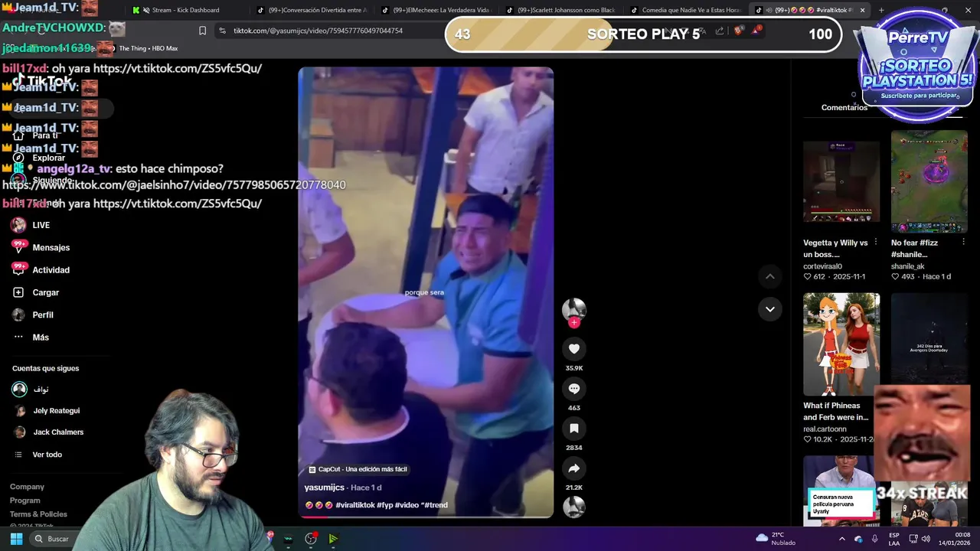Screen dimensions: 980x551
Task: Open the real.cartoonn creator name
Action: coord(825,429)
